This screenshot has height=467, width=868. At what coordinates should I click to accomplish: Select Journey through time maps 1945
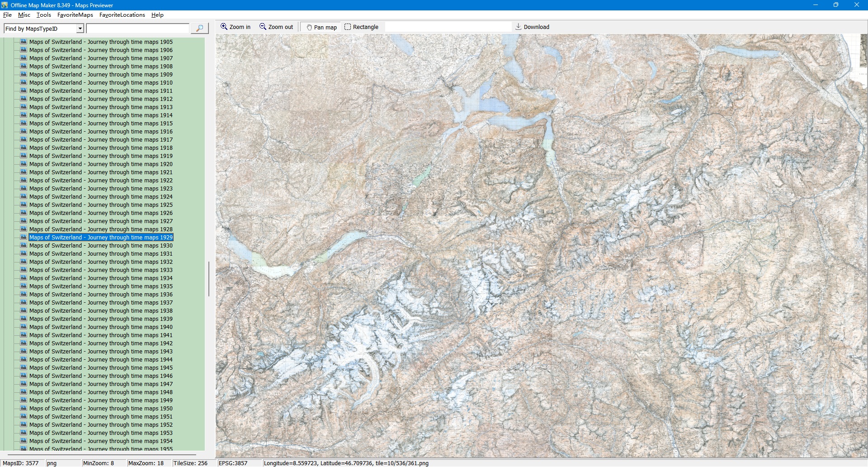[x=101, y=368]
